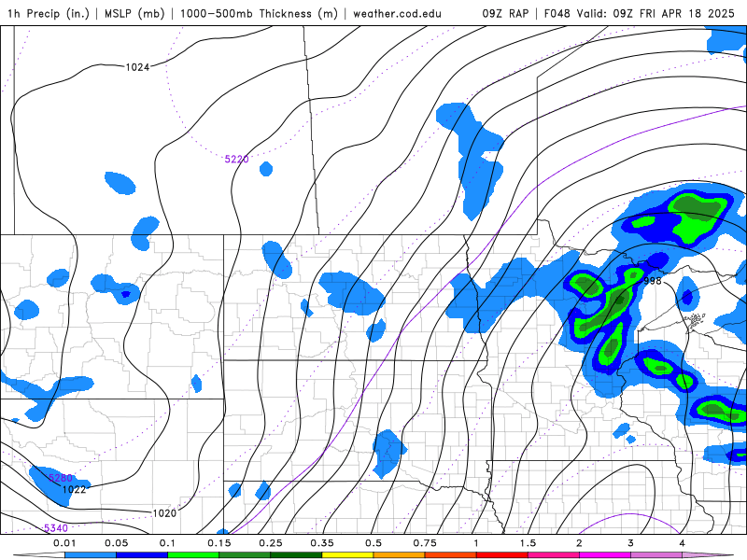The width and height of the screenshot is (747, 560).
Task: Click the 'MSLP (mb)' header label
Action: pyautogui.click(x=134, y=13)
